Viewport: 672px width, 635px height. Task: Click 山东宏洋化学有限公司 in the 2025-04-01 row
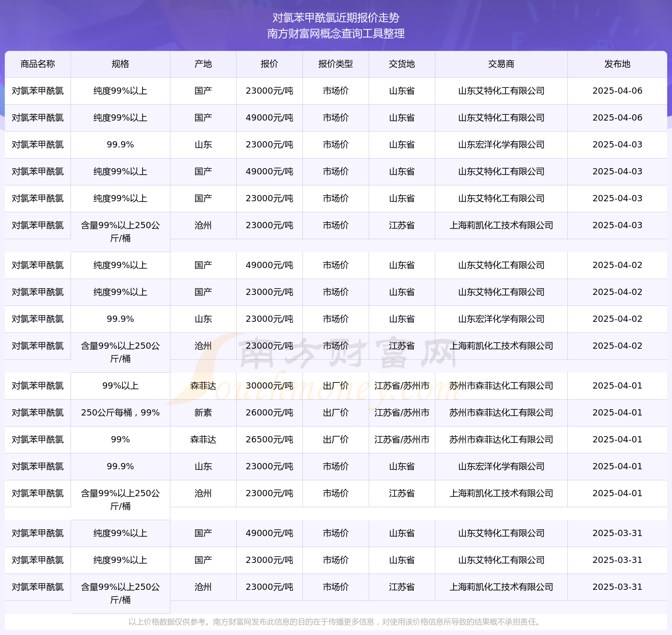pos(501,466)
